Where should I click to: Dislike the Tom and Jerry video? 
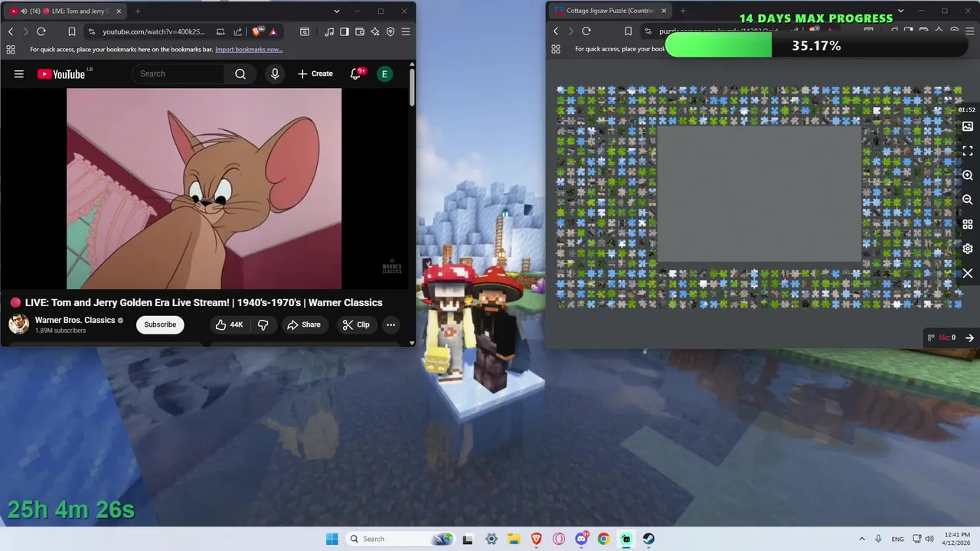click(263, 324)
